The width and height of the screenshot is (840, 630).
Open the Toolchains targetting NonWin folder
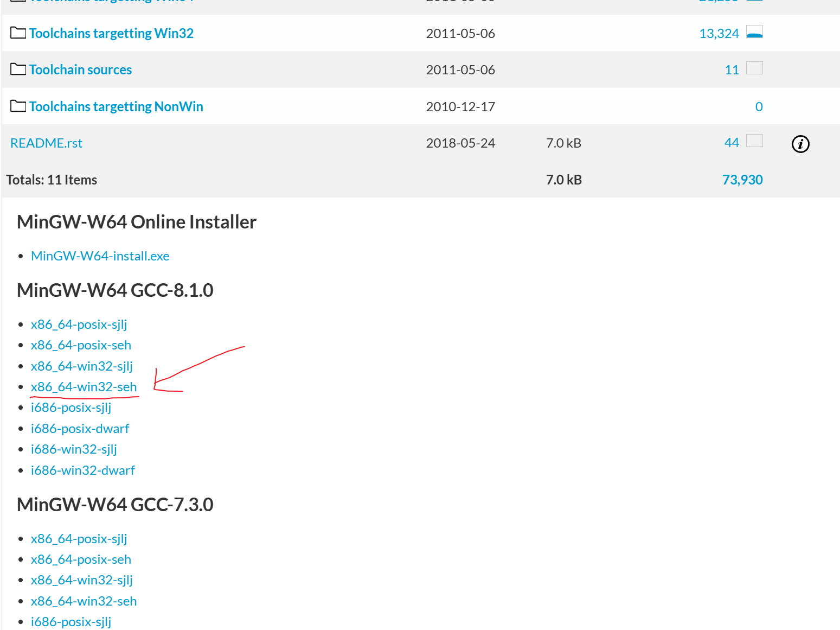(116, 106)
